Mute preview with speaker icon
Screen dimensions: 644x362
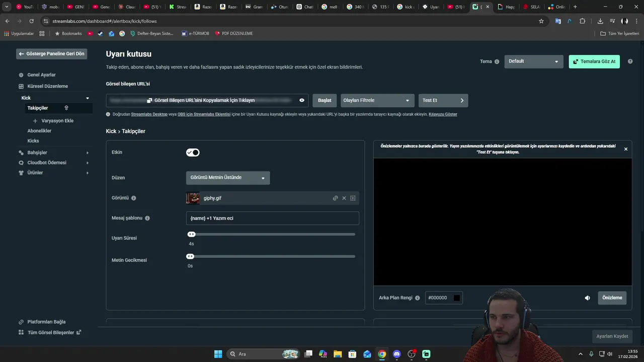587,298
